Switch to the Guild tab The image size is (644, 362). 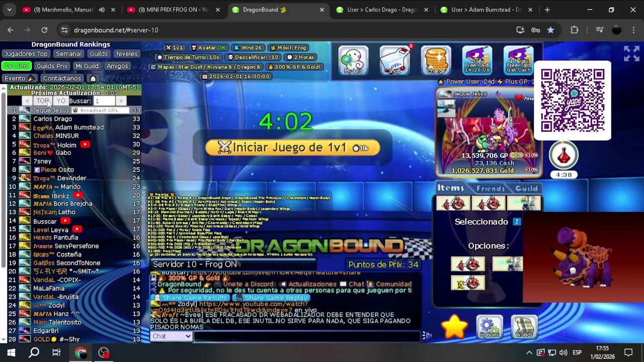527,189
